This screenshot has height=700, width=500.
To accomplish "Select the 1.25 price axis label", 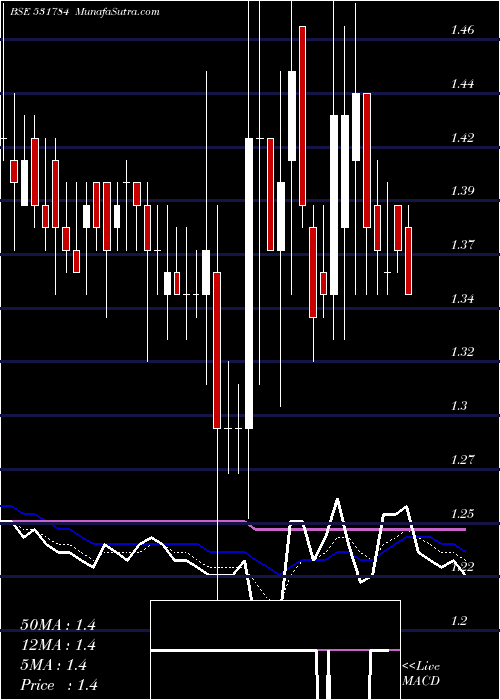I will point(462,513).
